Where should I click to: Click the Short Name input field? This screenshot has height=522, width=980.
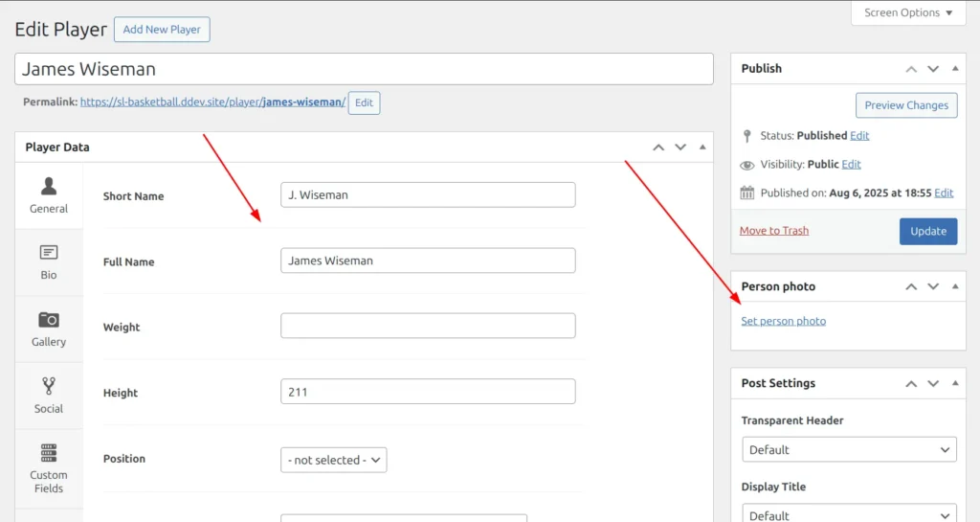tap(428, 195)
